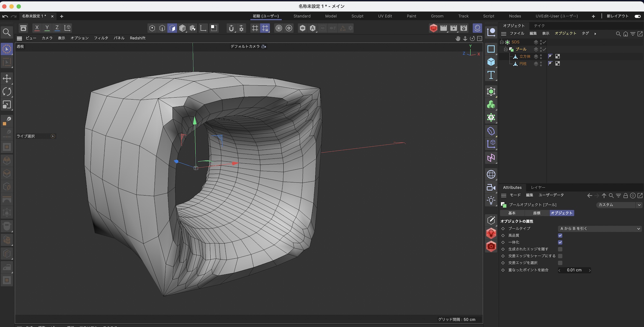Screen dimensions: 644x327
Task: Click the search magnifier icon
Action: [7, 32]
